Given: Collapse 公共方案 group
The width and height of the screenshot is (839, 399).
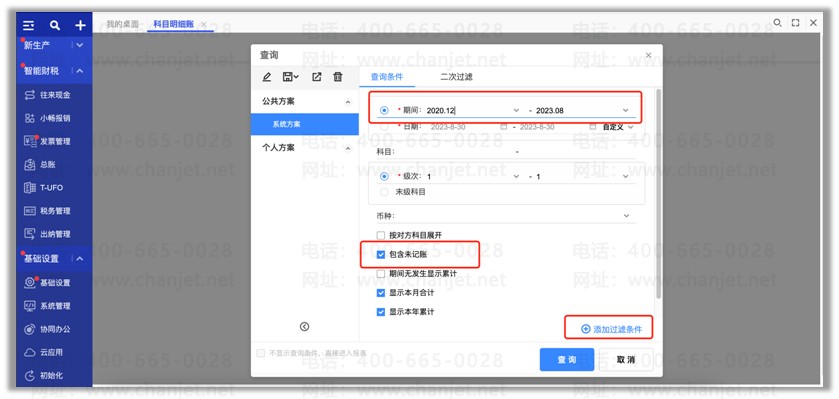Looking at the screenshot, I should [348, 102].
